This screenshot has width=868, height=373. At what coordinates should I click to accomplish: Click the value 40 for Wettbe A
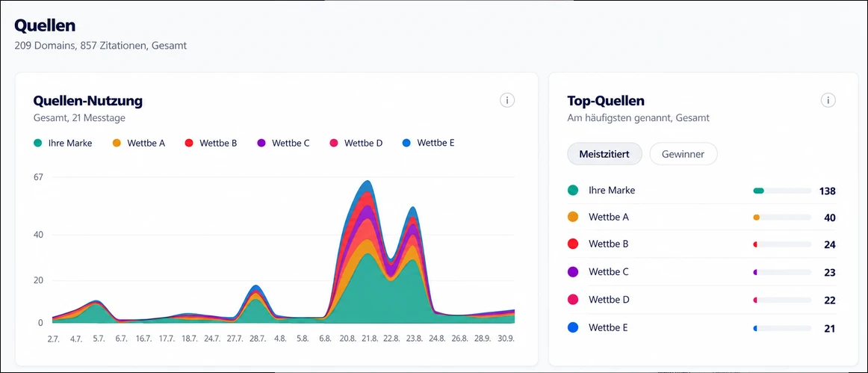coord(830,218)
